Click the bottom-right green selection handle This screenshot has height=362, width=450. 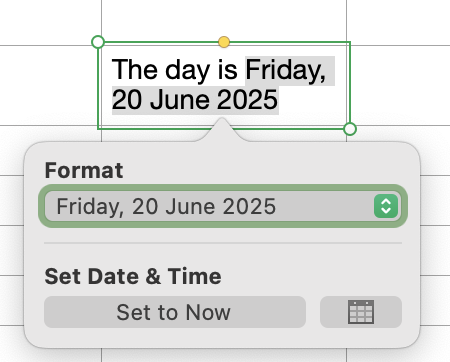coord(350,129)
